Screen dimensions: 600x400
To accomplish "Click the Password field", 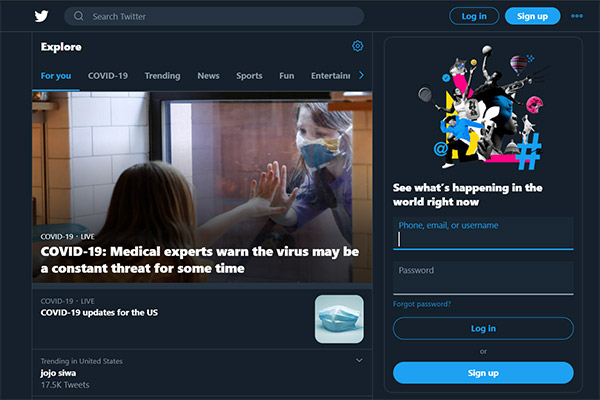I will [483, 278].
